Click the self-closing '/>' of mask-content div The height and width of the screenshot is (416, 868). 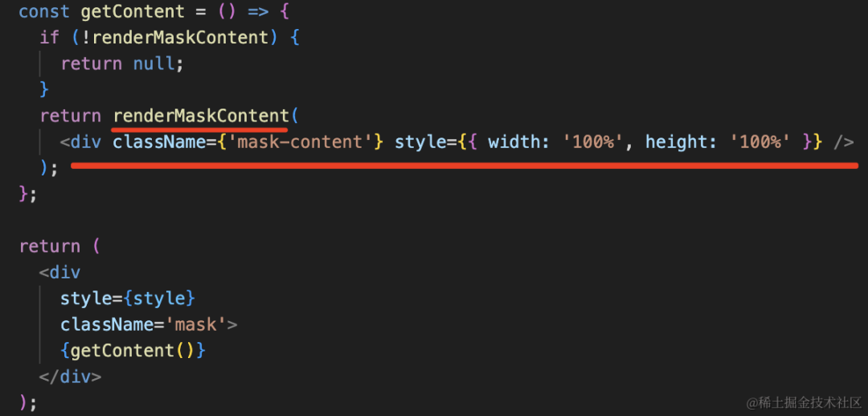point(843,143)
